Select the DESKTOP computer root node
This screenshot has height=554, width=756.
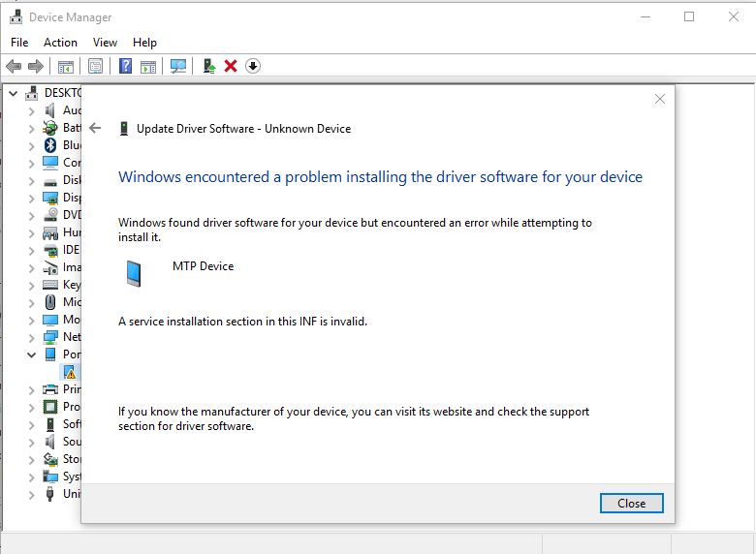tap(63, 92)
